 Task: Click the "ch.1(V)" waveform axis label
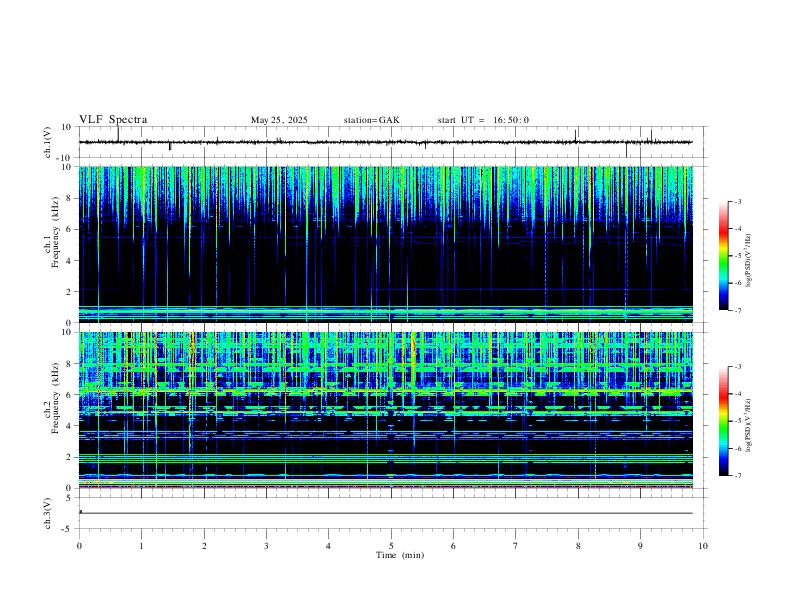(x=48, y=142)
